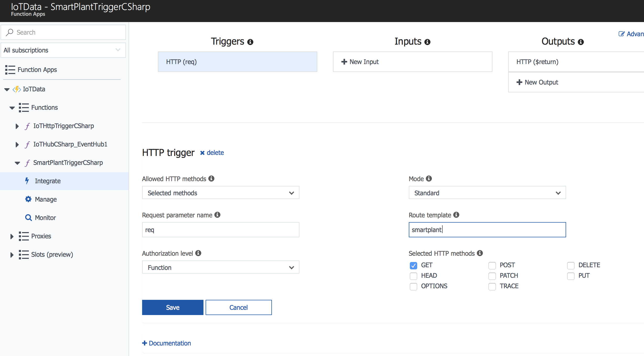Select the HTTP (req) trigger

click(237, 62)
